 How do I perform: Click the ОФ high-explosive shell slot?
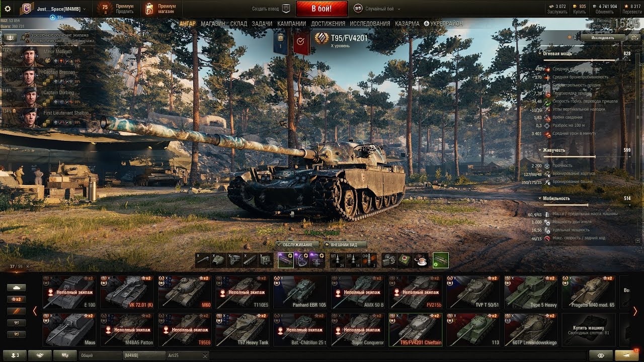coord(369,260)
